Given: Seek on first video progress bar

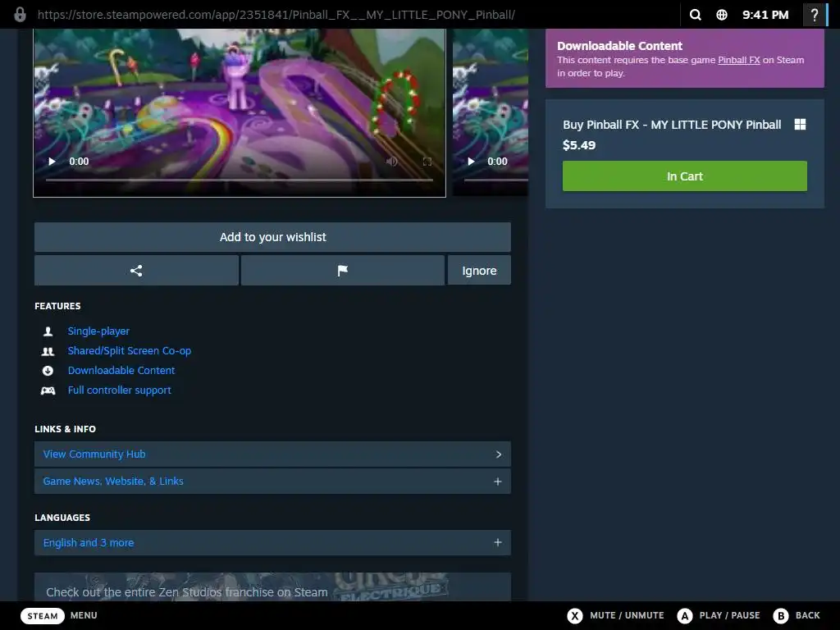Looking at the screenshot, I should [239, 180].
